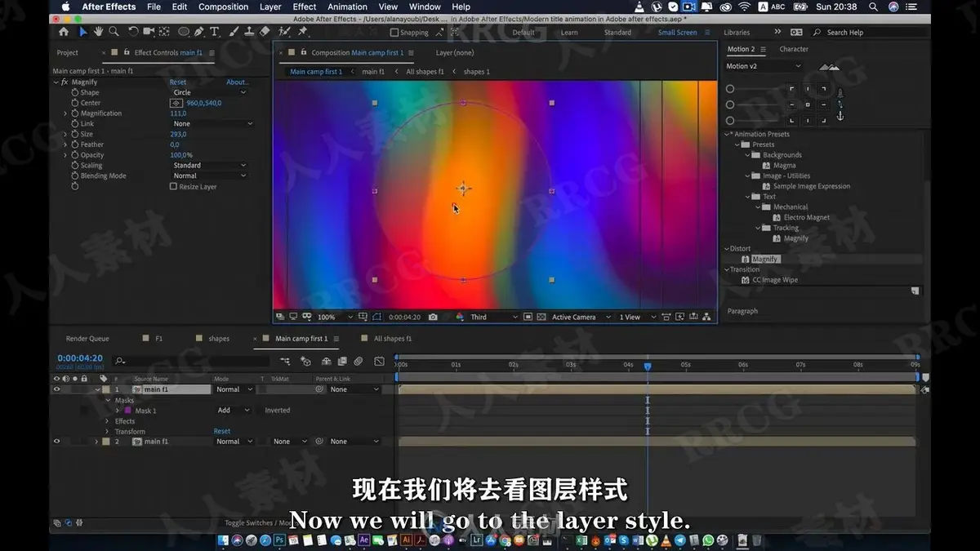Switch to the Project panel tab

pyautogui.click(x=68, y=53)
